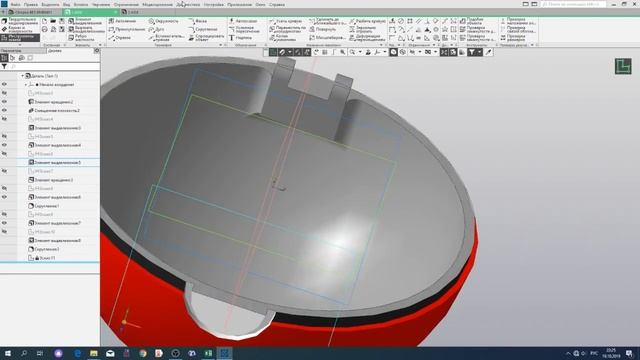
Task: Open the zoom tool dropdown arrow
Action: coord(360,52)
